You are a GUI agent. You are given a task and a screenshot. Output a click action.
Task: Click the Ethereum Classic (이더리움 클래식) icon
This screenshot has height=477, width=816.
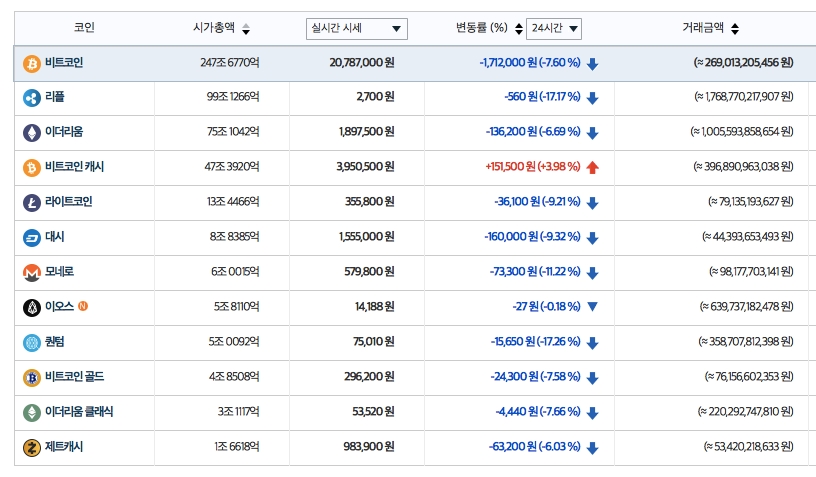32,412
